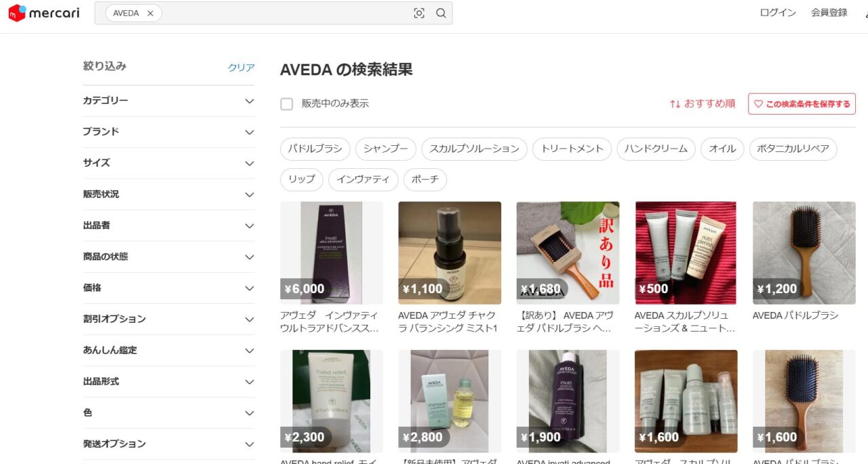Select the シャンプー suggestion chip
Screen dimensions: 868x464
[386, 149]
